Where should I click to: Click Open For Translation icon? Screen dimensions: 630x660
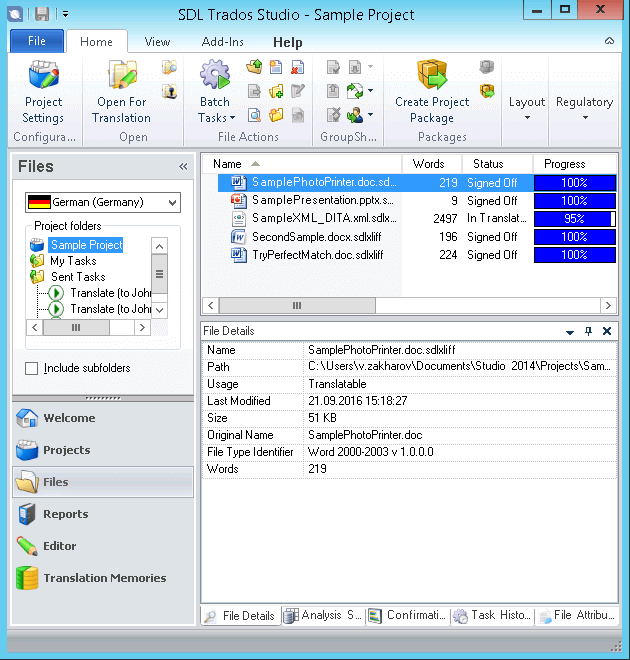[122, 75]
